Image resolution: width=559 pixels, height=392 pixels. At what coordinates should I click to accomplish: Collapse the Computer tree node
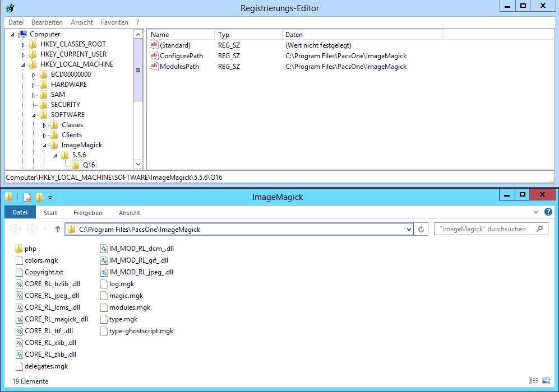pyautogui.click(x=13, y=35)
